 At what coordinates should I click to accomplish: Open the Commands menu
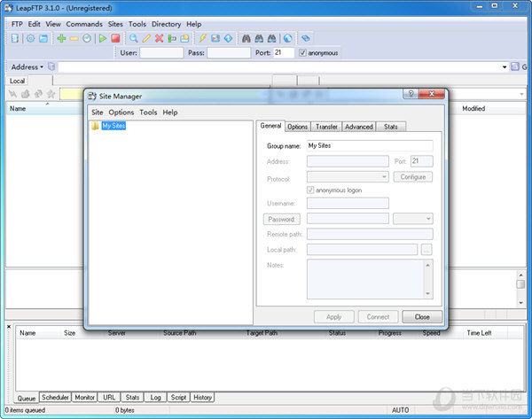(84, 24)
